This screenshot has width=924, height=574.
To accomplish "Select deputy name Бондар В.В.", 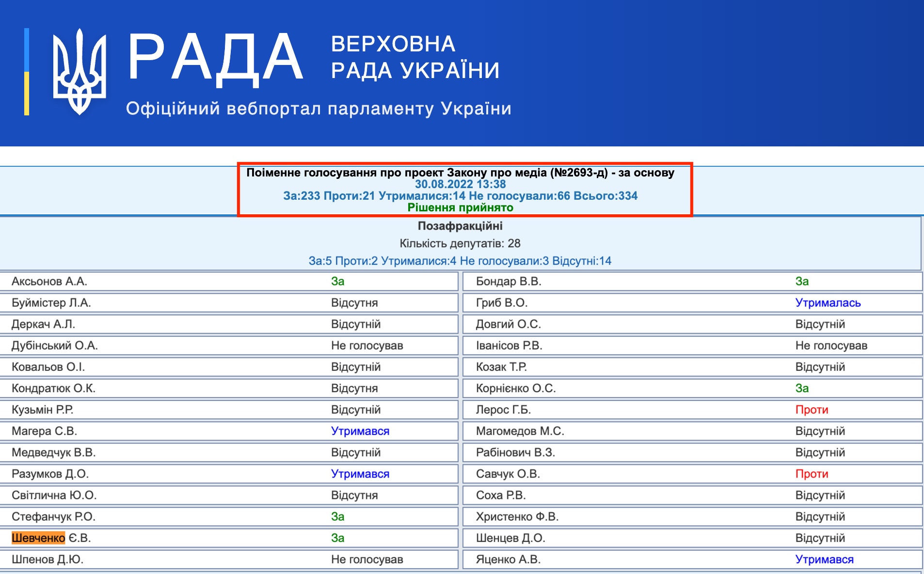I will pyautogui.click(x=509, y=281).
